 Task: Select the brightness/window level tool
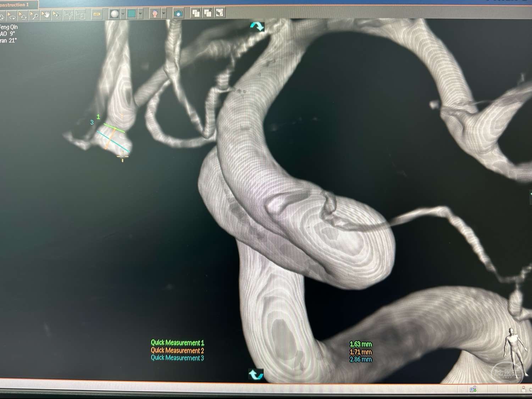[57, 15]
